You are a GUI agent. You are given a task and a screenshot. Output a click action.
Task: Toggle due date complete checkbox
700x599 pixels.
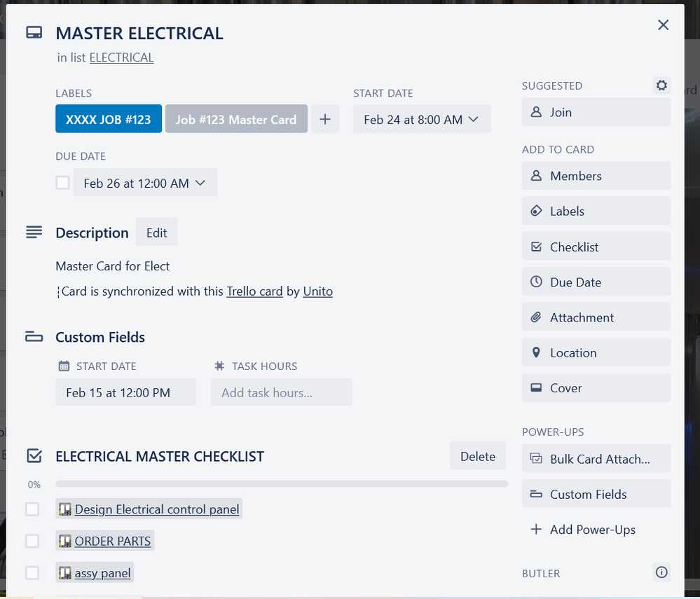[62, 183]
